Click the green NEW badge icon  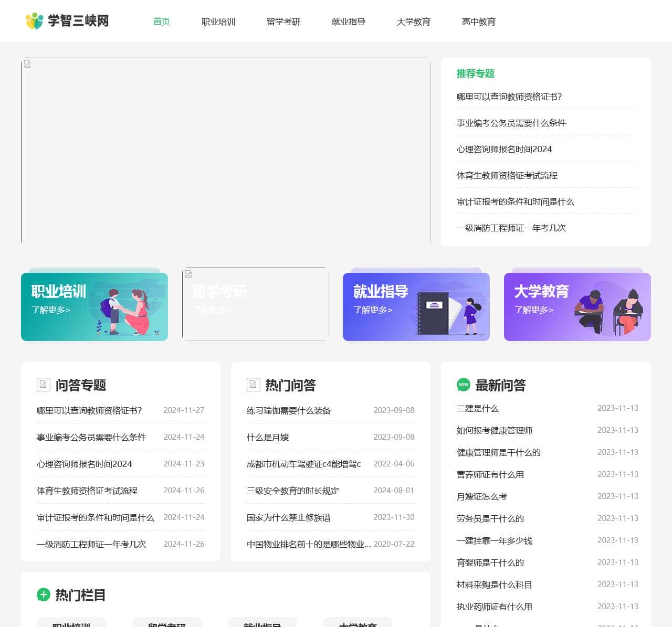pos(463,385)
